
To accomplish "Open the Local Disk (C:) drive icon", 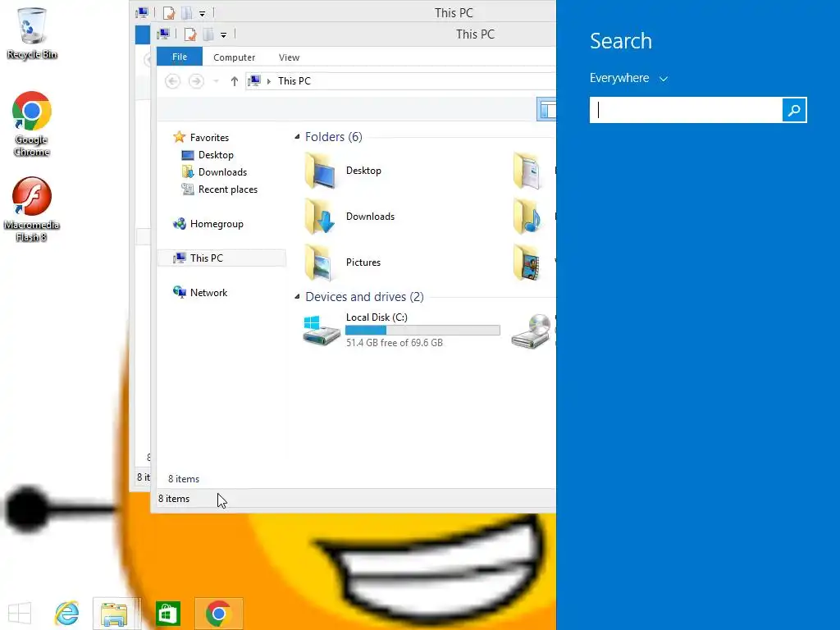I will pos(322,331).
